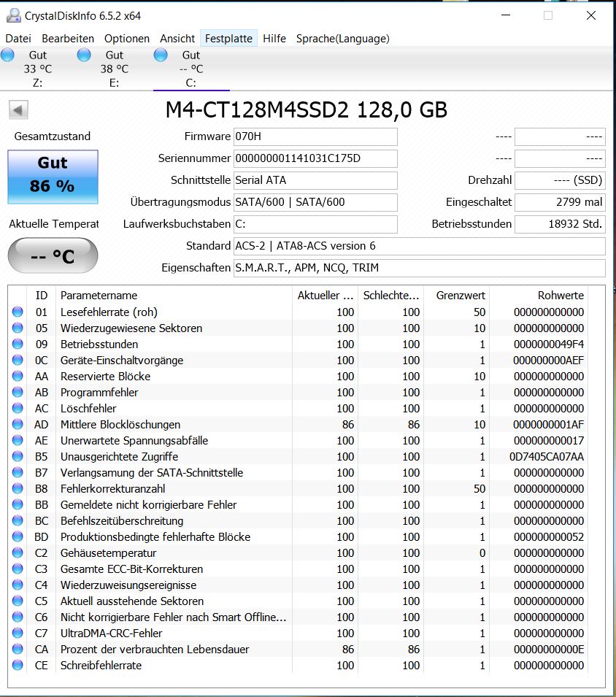Click the Übertragungsmodus field SATA/600
The width and height of the screenshot is (616, 697).
click(x=315, y=202)
